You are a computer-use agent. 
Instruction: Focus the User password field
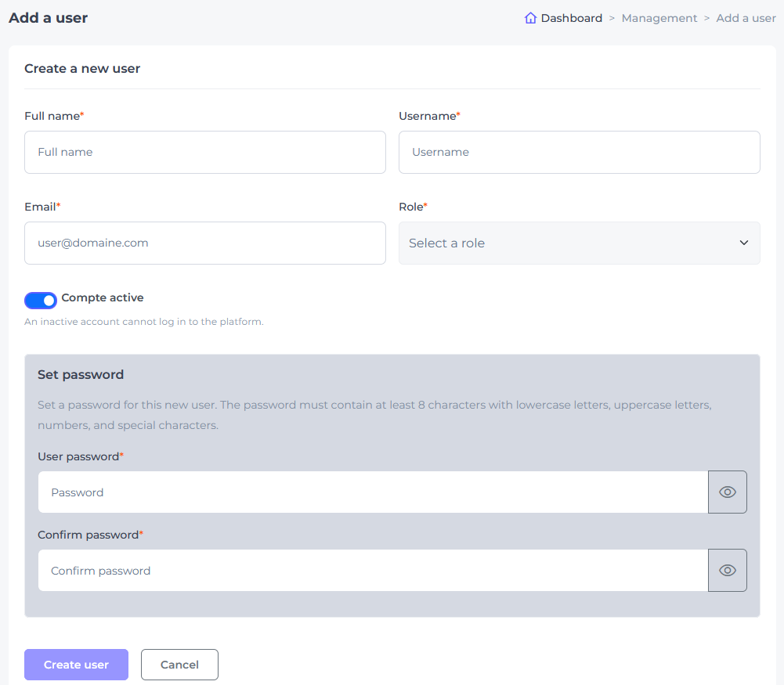[373, 492]
